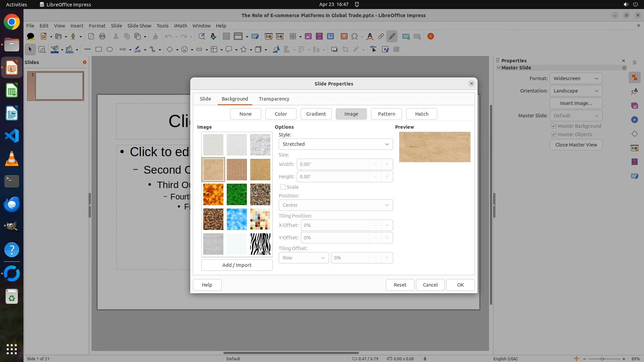Click the Export as PDF icon
The image size is (644, 362).
pos(91,37)
